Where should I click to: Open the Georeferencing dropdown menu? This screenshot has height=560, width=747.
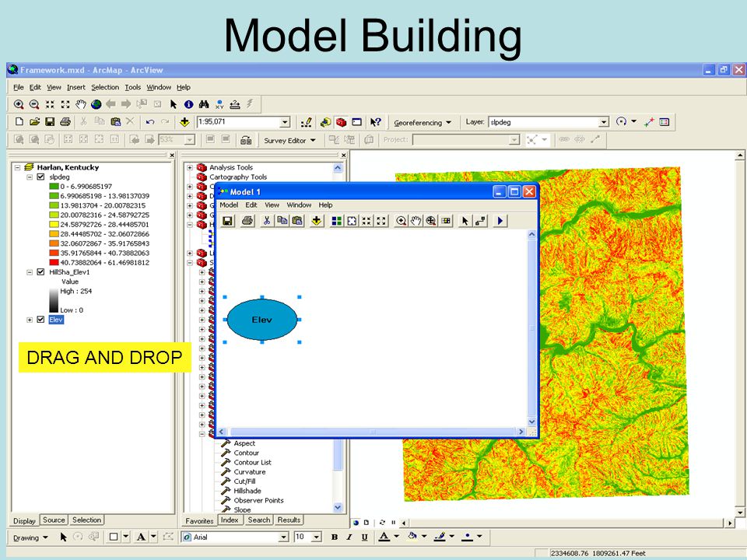(422, 122)
